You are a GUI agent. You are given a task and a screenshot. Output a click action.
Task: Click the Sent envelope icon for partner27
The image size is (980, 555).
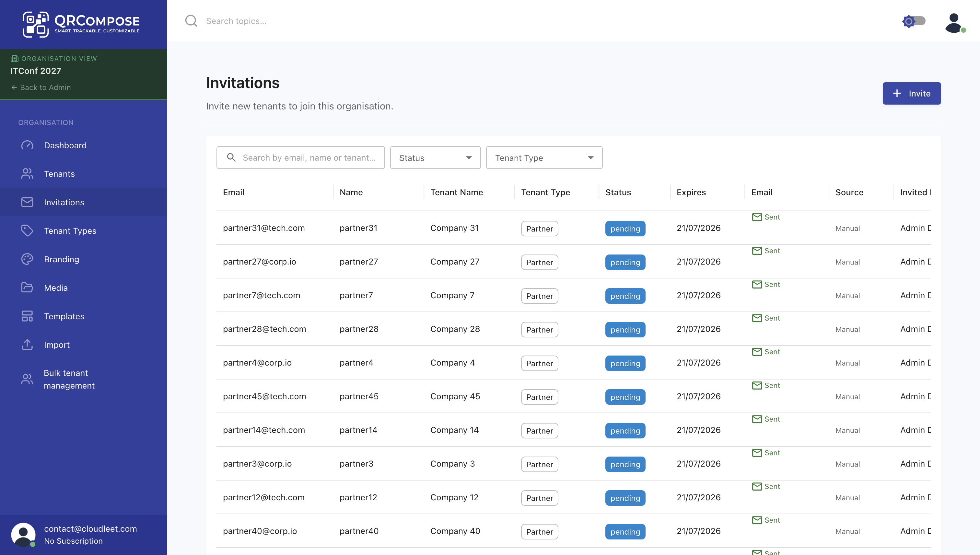[x=757, y=250]
